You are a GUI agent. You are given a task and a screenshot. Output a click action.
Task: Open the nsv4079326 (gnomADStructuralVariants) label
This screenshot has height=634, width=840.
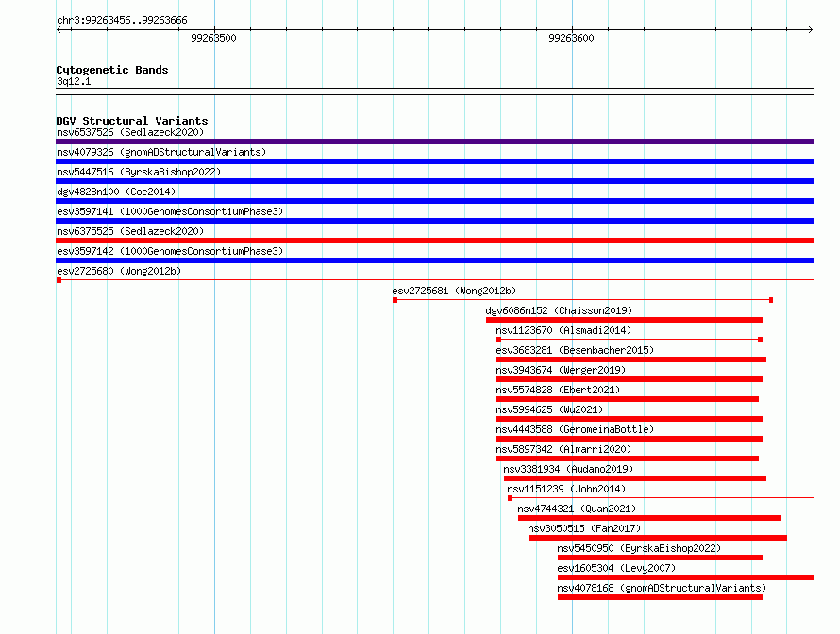pos(161,152)
